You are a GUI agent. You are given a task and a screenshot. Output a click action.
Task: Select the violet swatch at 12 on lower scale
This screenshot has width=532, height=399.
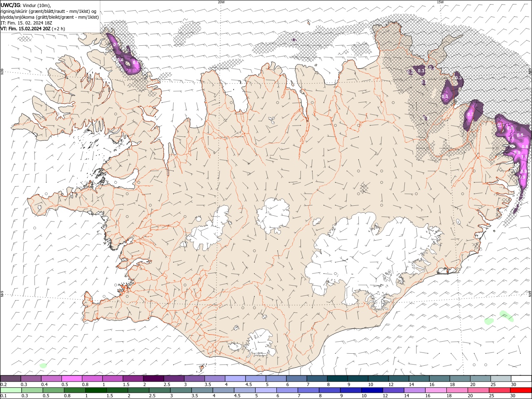coord(393,390)
